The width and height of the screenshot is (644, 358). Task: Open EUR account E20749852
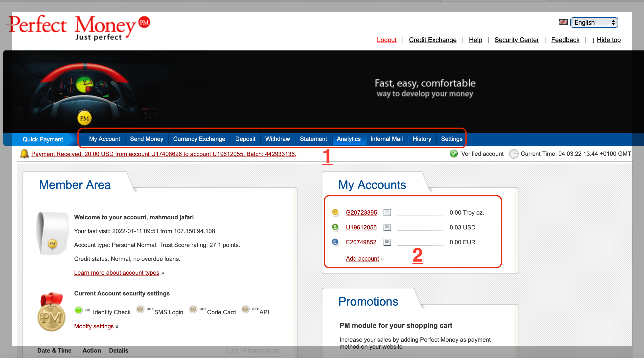click(x=361, y=242)
